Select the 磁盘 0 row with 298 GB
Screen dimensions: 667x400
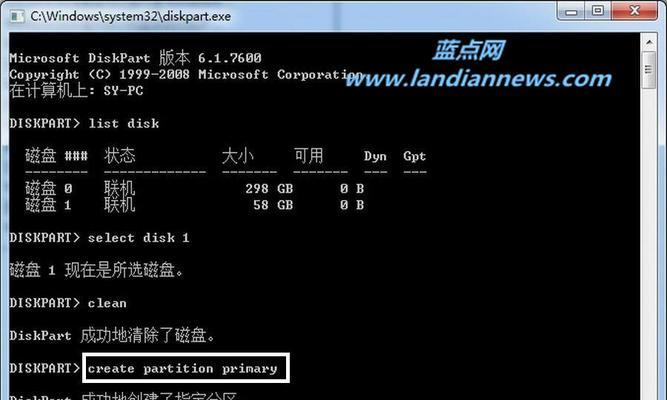click(194, 188)
